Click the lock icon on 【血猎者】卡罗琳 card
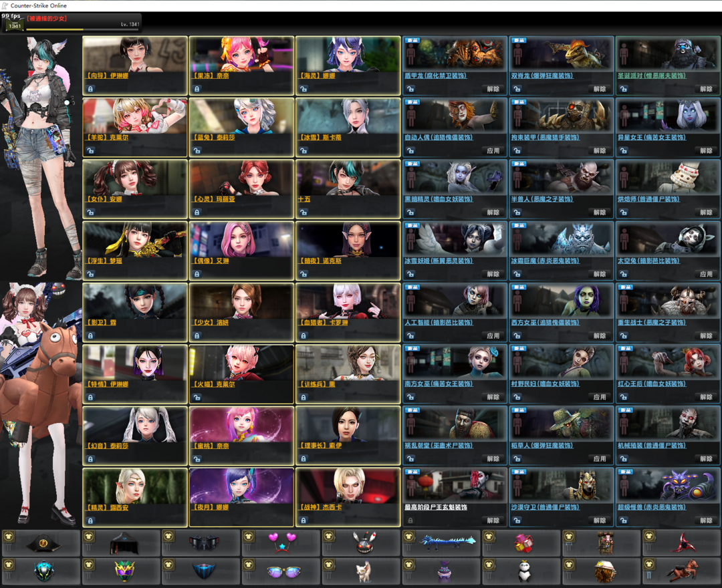The image size is (722, 588). pos(304,336)
